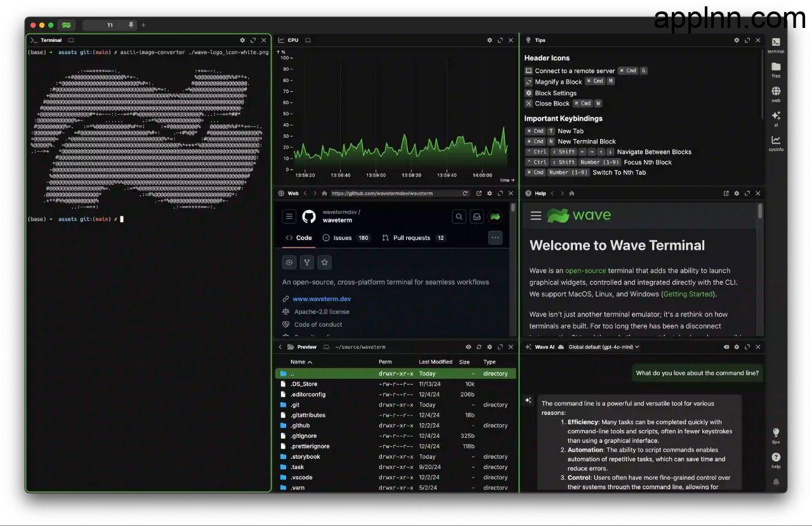Click the watch eye button on GitHub
This screenshot has height=526, width=812.
click(289, 262)
